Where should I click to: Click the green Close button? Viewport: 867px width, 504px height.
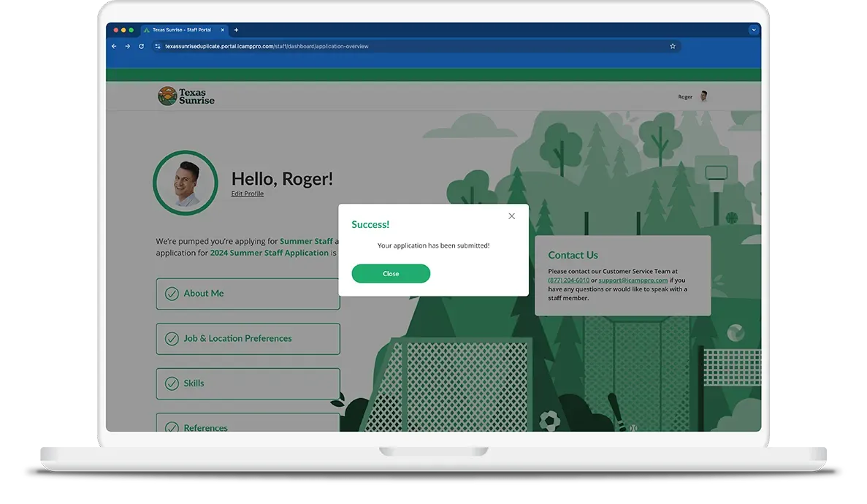pyautogui.click(x=391, y=274)
